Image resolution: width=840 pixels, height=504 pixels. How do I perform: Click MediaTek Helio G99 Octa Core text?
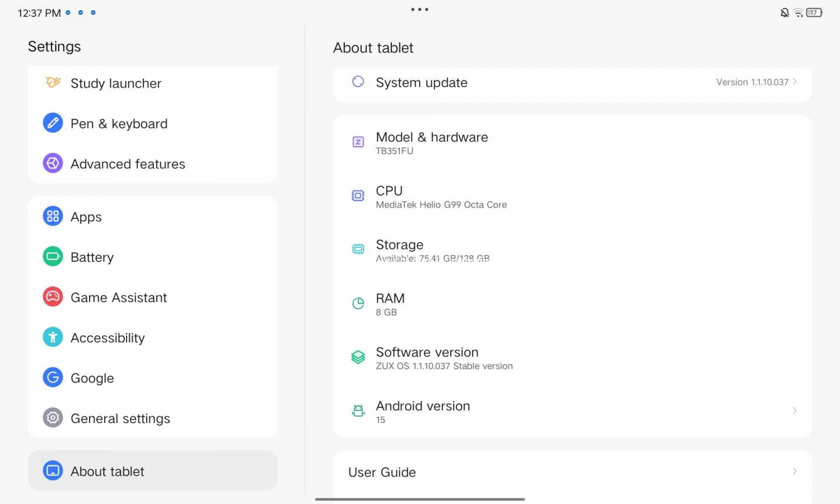[441, 205]
